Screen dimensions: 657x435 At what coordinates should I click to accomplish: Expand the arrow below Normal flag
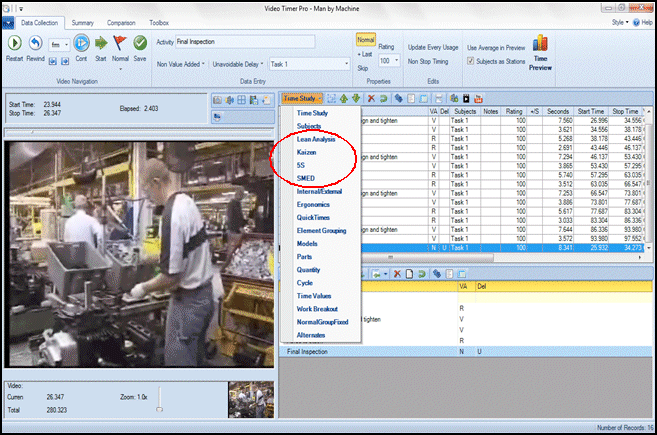point(120,69)
